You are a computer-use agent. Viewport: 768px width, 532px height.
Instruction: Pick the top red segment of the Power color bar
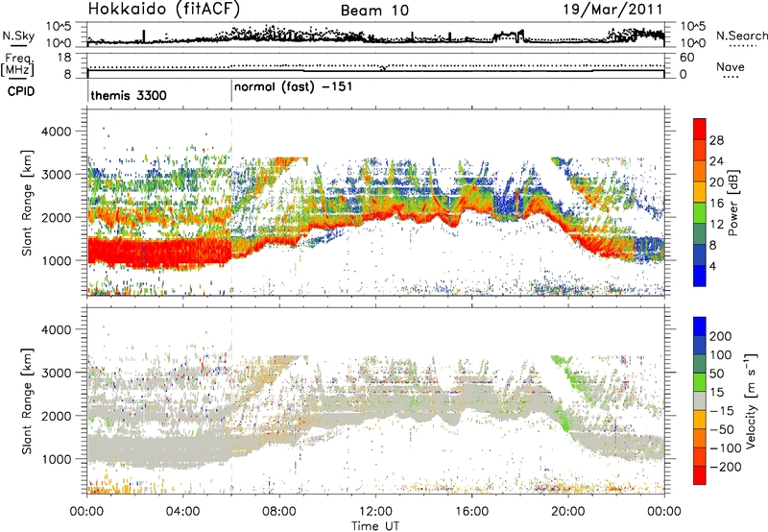point(700,129)
